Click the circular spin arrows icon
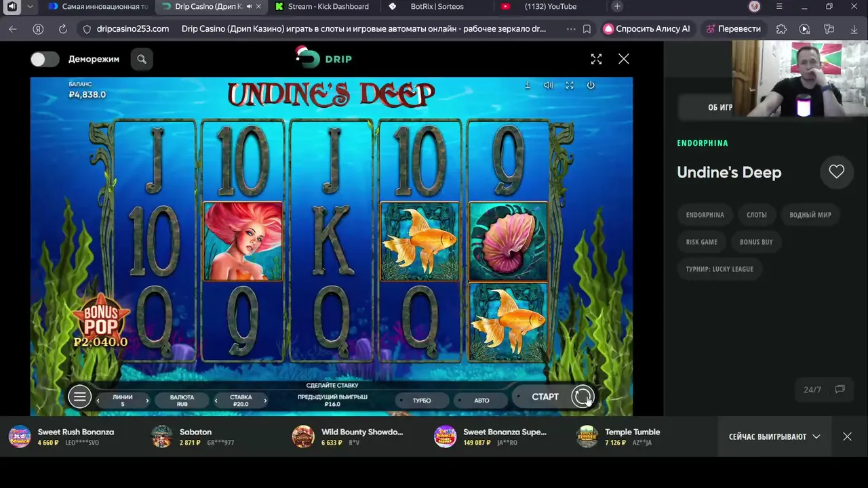The height and width of the screenshot is (488, 868). 583,397
